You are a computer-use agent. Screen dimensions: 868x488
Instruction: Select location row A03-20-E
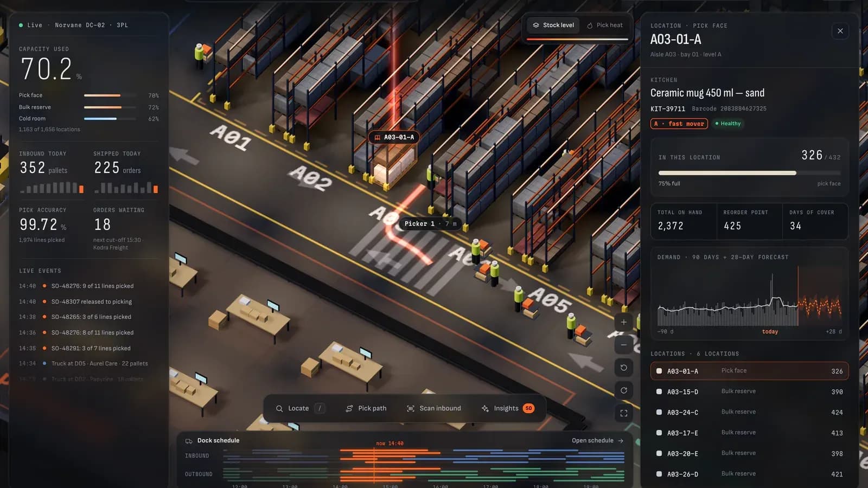[749, 453]
